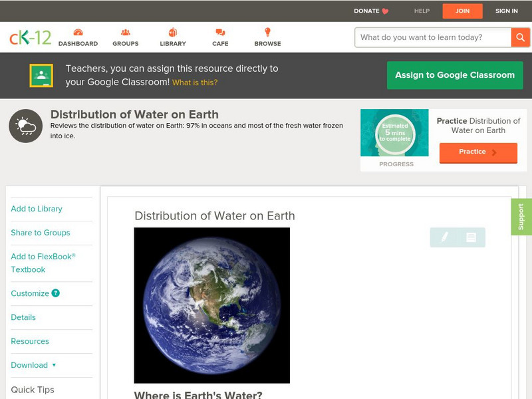This screenshot has height=399, width=532.
Task: Open the green Support side tab
Action: 521,217
